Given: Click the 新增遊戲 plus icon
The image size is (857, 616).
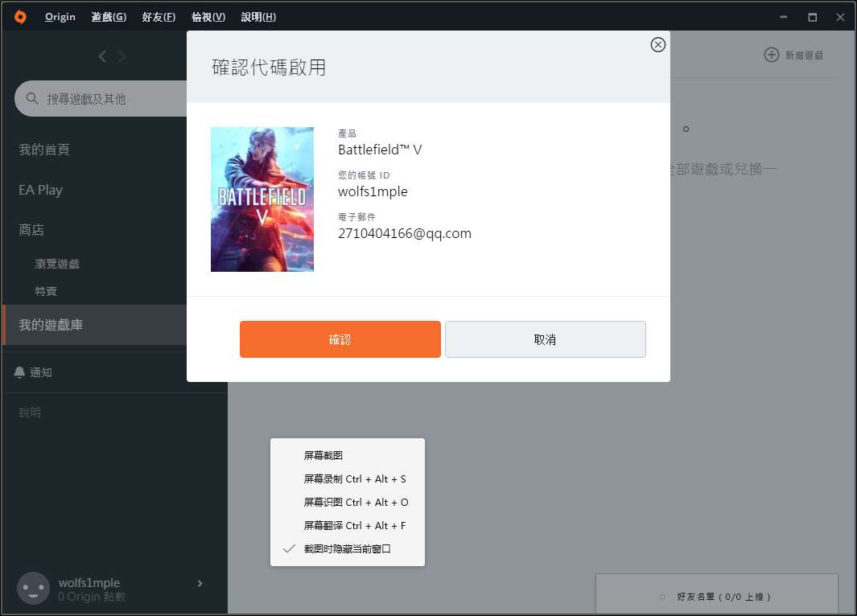Looking at the screenshot, I should [x=771, y=55].
